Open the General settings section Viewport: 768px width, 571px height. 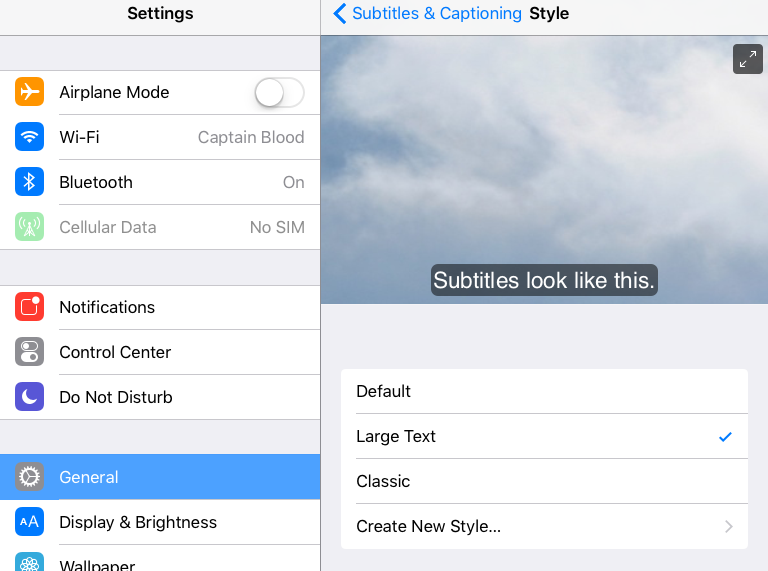click(x=160, y=477)
